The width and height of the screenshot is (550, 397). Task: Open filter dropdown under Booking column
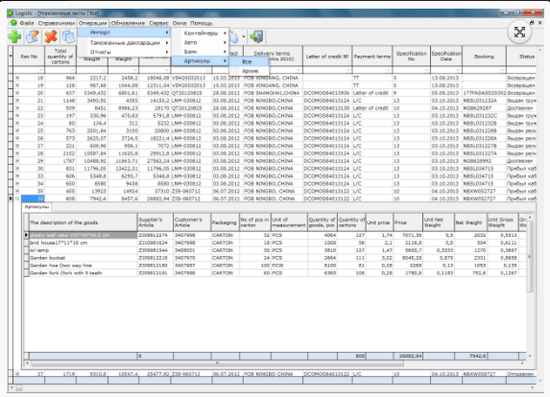pos(502,70)
